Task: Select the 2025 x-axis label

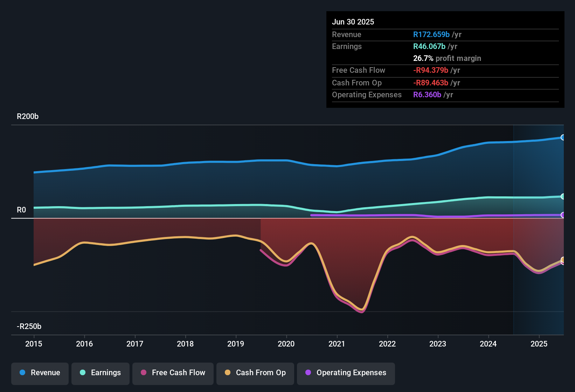Action: click(x=539, y=344)
